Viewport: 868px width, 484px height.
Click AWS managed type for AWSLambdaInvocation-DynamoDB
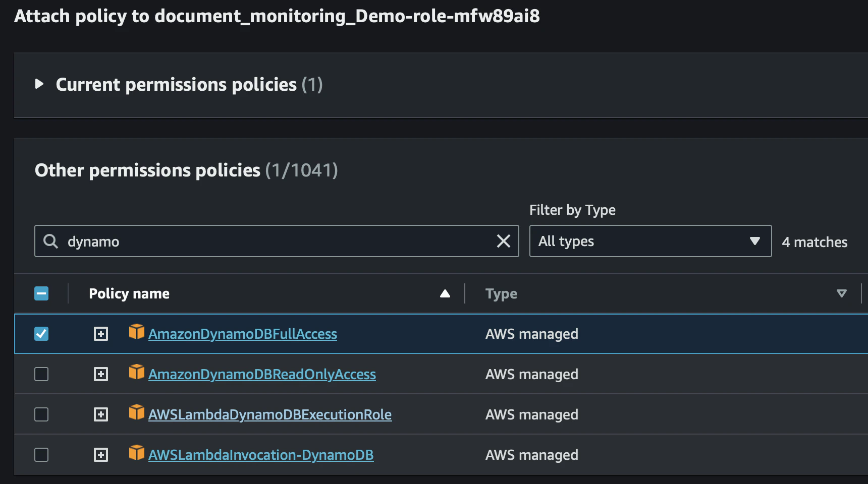[532, 455]
